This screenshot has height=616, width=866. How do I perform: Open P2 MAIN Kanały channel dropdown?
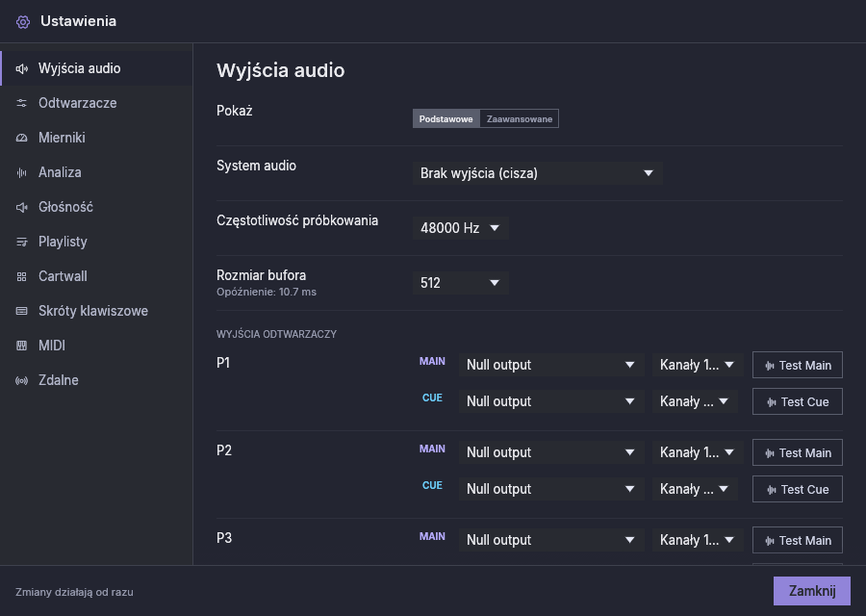[x=697, y=452]
